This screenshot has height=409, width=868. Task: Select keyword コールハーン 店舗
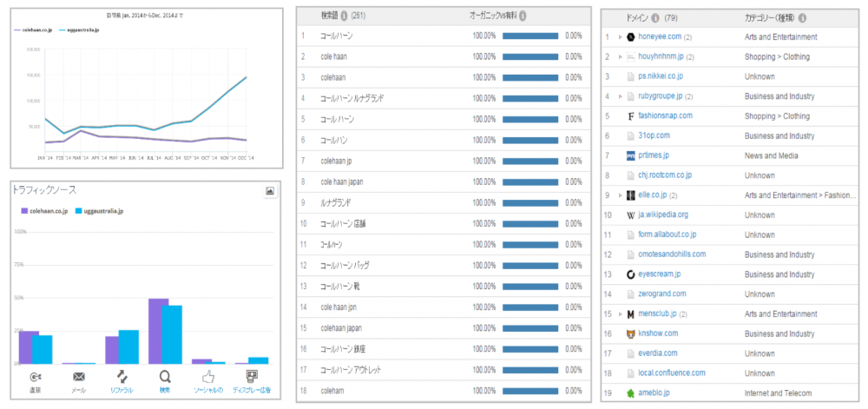click(343, 224)
